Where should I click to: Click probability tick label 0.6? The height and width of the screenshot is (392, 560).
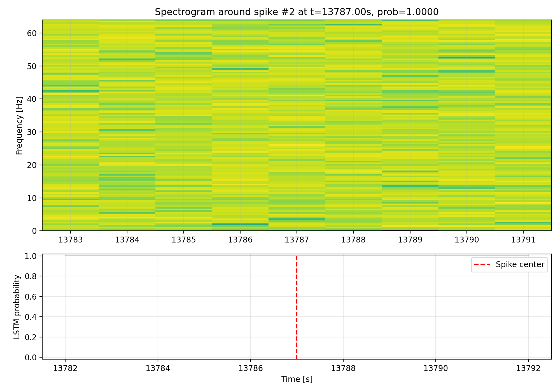click(31, 297)
